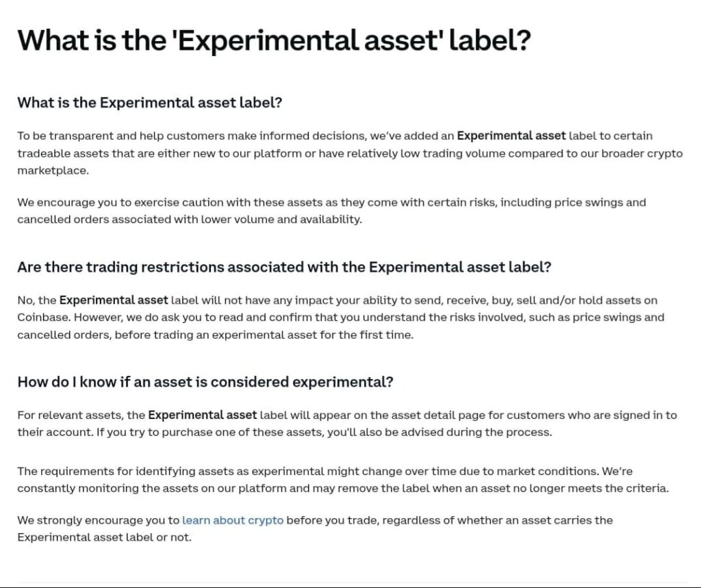The height and width of the screenshot is (588, 701).
Task: Click bold 'Experimental asset' in the asset detail paragraph
Action: point(203,415)
